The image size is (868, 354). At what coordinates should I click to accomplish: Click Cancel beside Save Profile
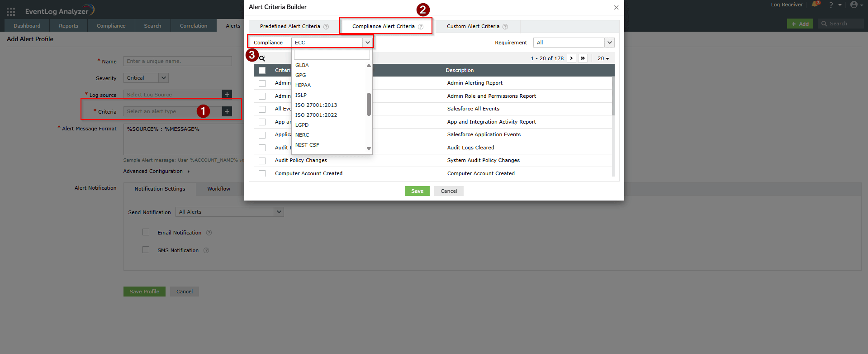click(x=185, y=292)
